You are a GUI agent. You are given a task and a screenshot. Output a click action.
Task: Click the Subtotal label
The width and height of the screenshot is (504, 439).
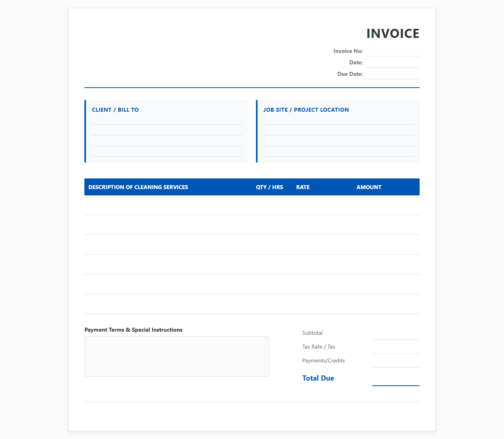(x=312, y=333)
